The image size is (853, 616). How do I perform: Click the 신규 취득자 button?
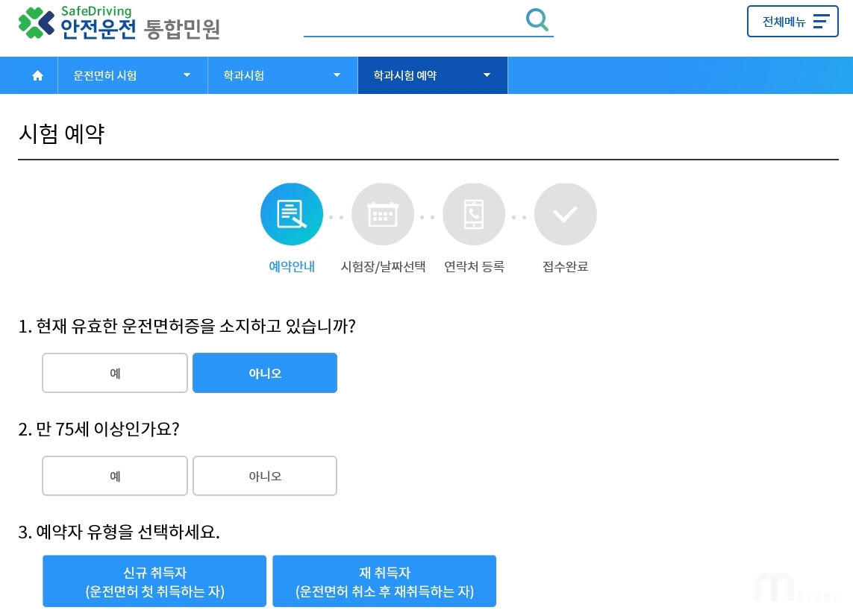click(154, 581)
